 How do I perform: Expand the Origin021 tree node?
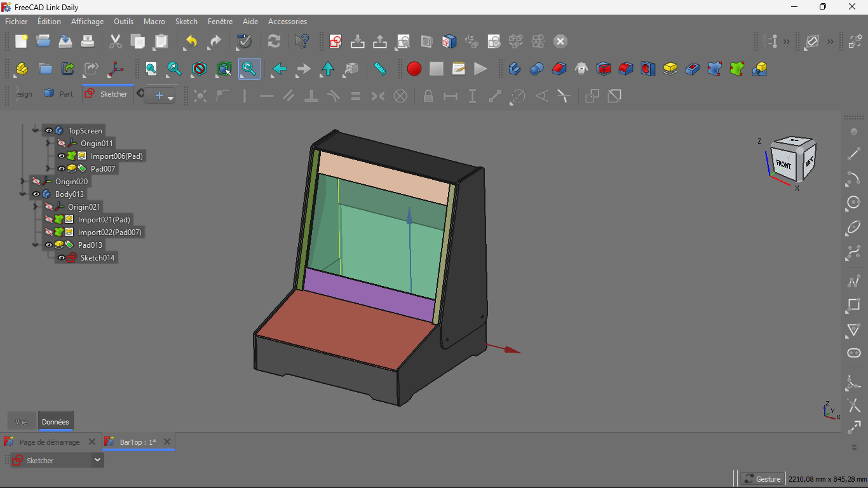click(36, 207)
